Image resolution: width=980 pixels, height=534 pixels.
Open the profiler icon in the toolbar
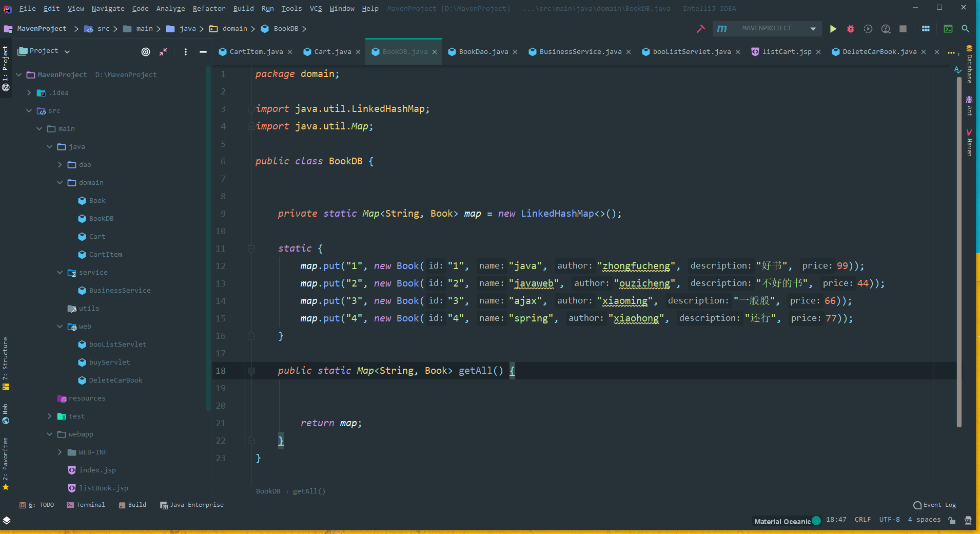click(x=886, y=29)
